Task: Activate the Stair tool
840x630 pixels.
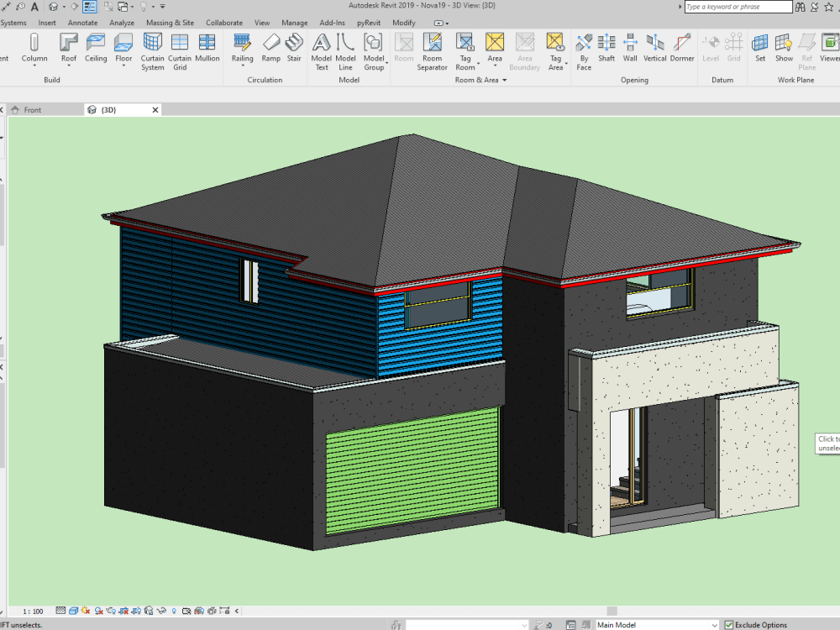Action: [x=293, y=52]
